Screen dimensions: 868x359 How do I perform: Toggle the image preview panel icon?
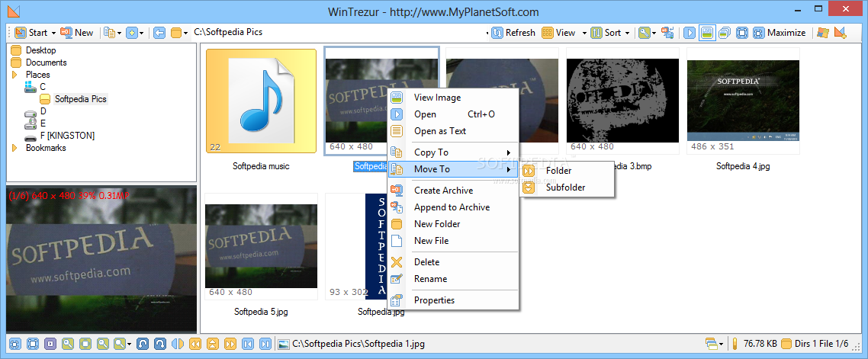pos(706,33)
